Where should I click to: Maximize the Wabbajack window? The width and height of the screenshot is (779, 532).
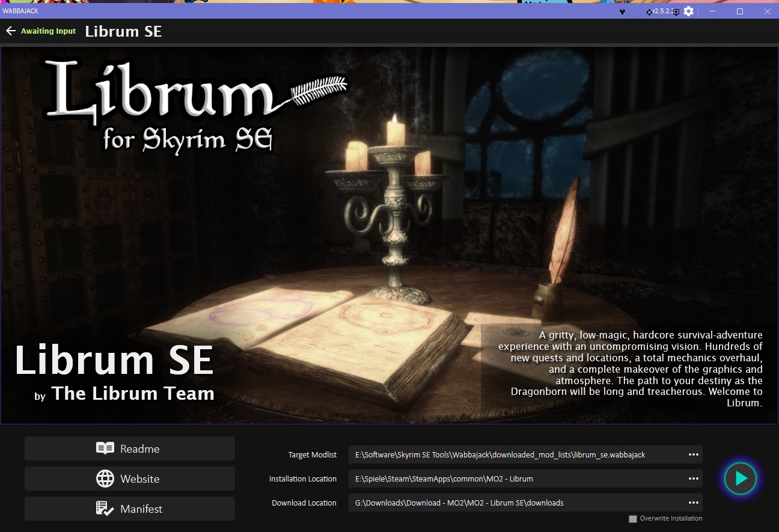(x=740, y=11)
